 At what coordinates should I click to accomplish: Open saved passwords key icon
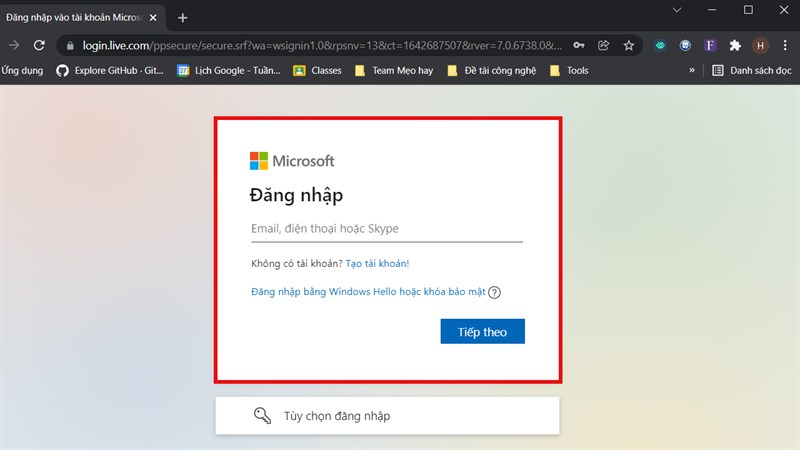tap(579, 45)
